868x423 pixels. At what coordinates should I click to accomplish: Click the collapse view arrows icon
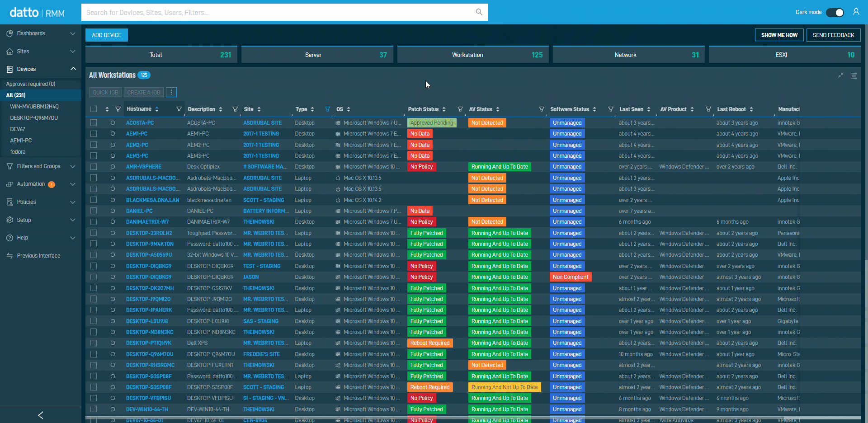click(x=841, y=75)
